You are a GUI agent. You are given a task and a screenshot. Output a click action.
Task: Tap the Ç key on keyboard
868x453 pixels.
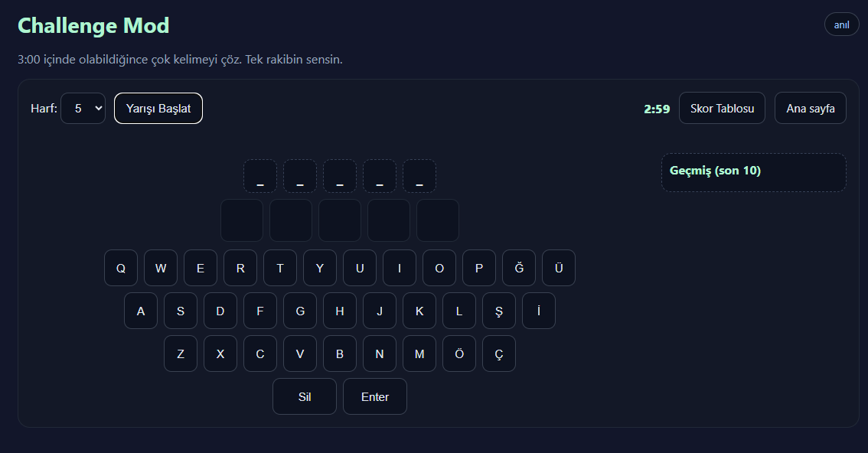pos(499,354)
